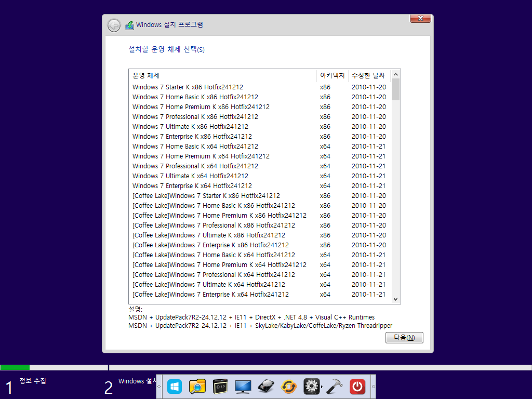Select [Coffee Lake]Windows 7 Home Premium K x86
Screen dimensions: 532x399
pyautogui.click(x=260, y=216)
